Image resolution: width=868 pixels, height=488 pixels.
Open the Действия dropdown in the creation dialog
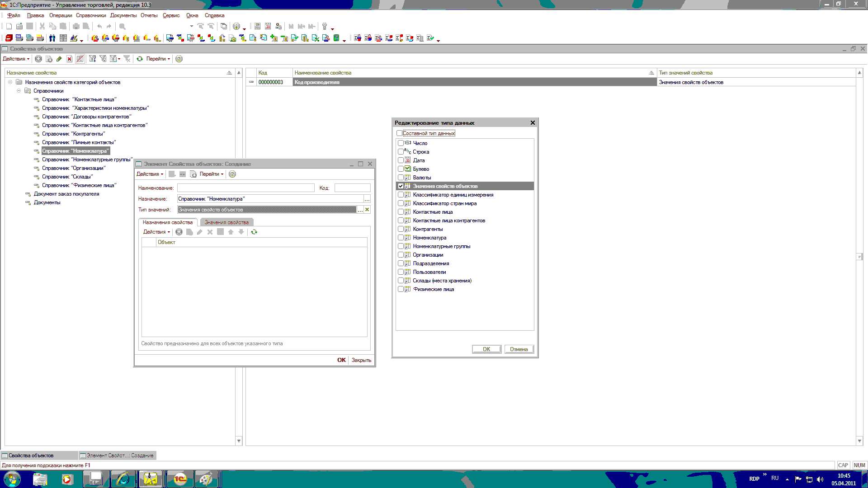click(150, 174)
